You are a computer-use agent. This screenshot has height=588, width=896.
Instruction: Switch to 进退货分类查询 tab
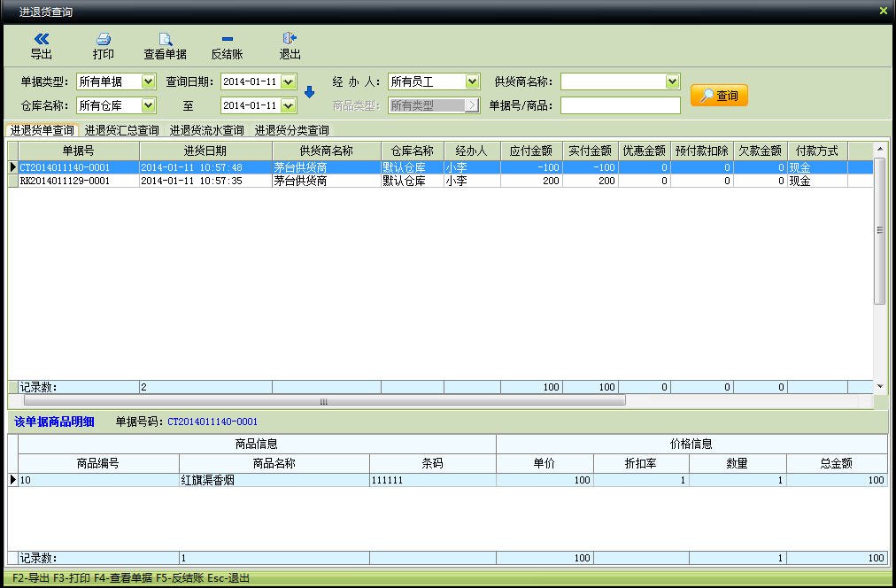pyautogui.click(x=291, y=130)
